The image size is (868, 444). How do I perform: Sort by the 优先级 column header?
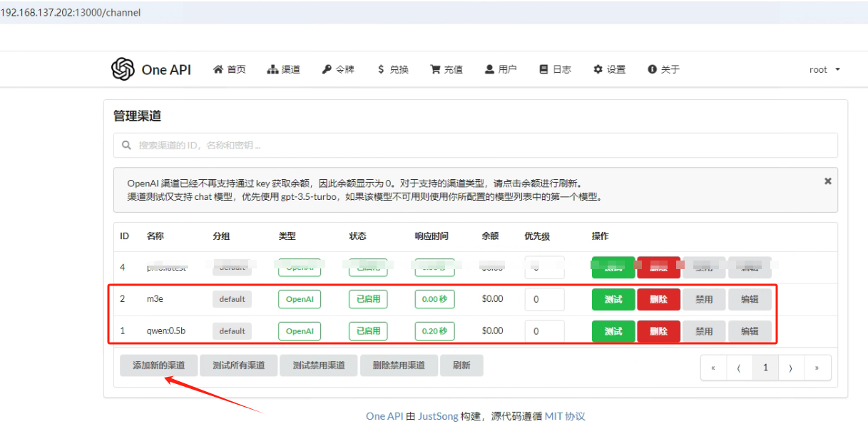[537, 236]
